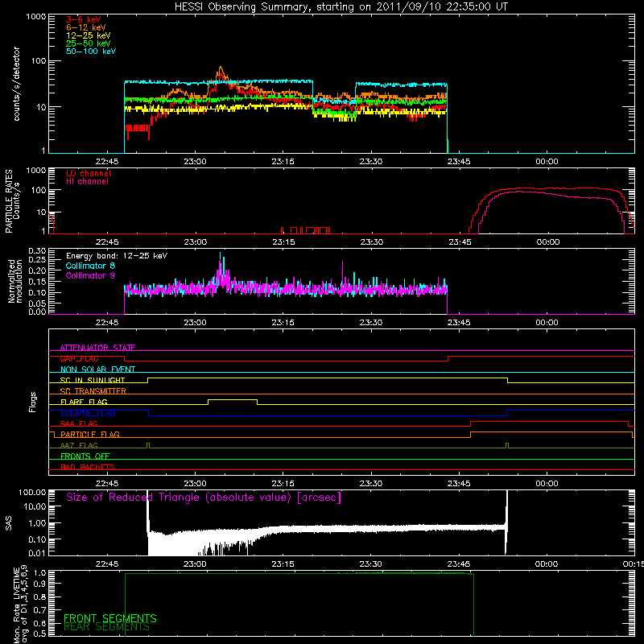Click the raised SAA_FLAG segment

pyautogui.click(x=550, y=421)
